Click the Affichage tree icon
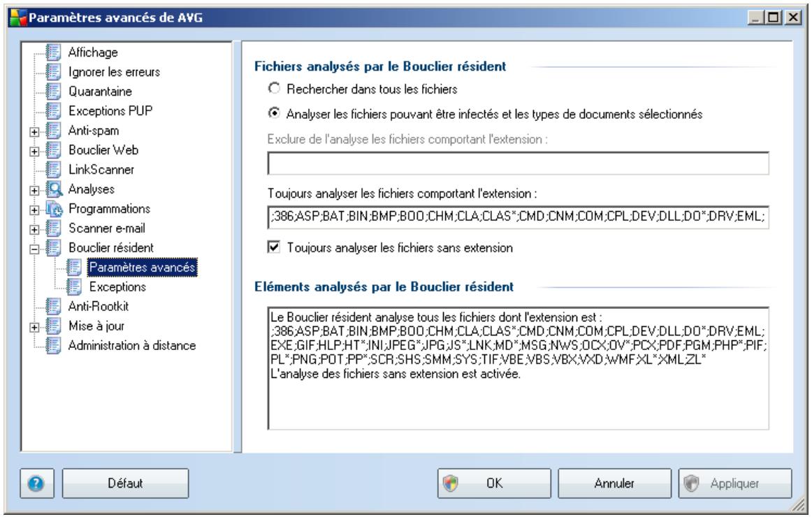This screenshot has height=517, width=812. coord(53,52)
